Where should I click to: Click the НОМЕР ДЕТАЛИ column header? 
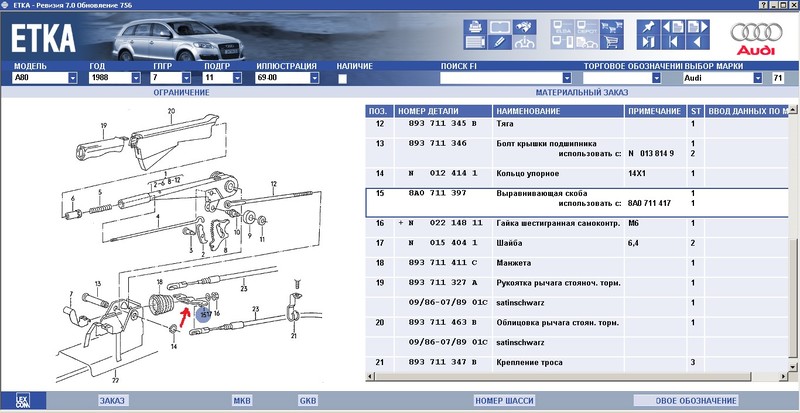point(443,111)
